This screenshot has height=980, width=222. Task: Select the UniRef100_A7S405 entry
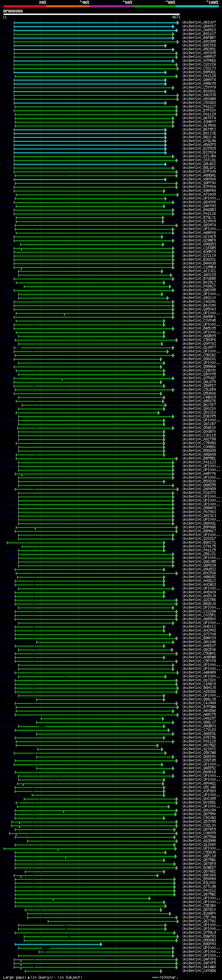pos(199,194)
